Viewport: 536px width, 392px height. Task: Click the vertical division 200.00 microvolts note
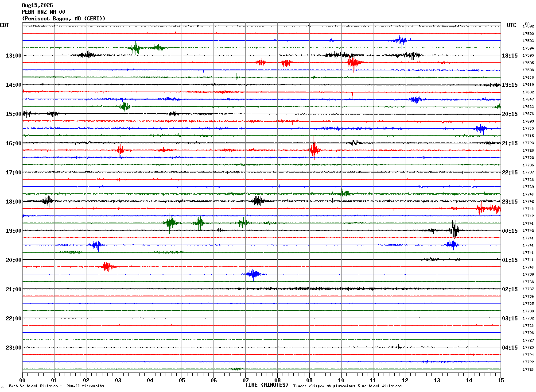56,386
